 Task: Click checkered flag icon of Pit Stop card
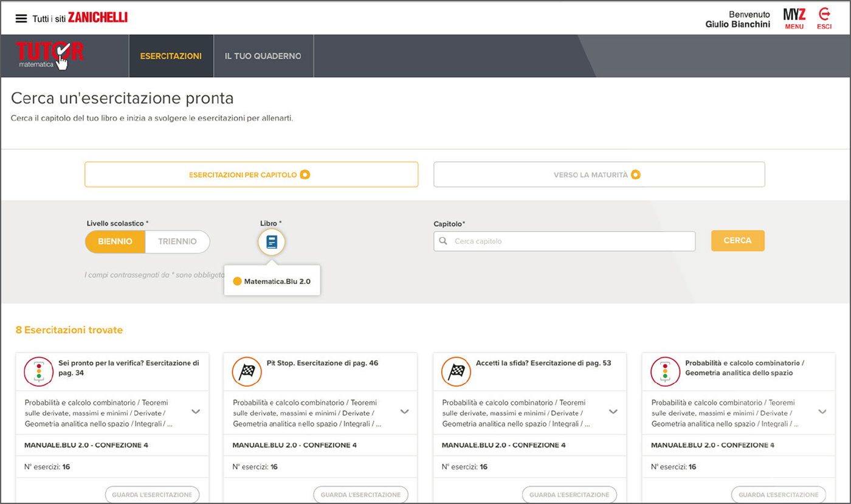pos(247,371)
